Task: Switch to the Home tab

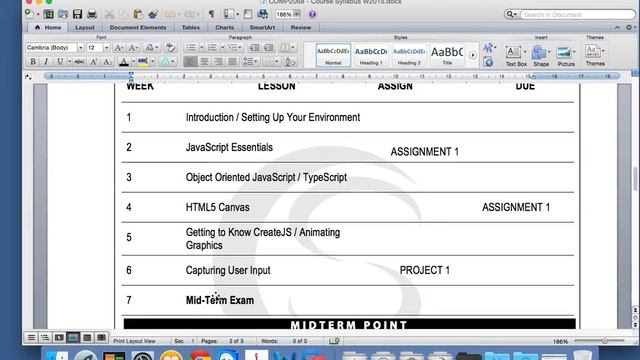Action: point(48,27)
